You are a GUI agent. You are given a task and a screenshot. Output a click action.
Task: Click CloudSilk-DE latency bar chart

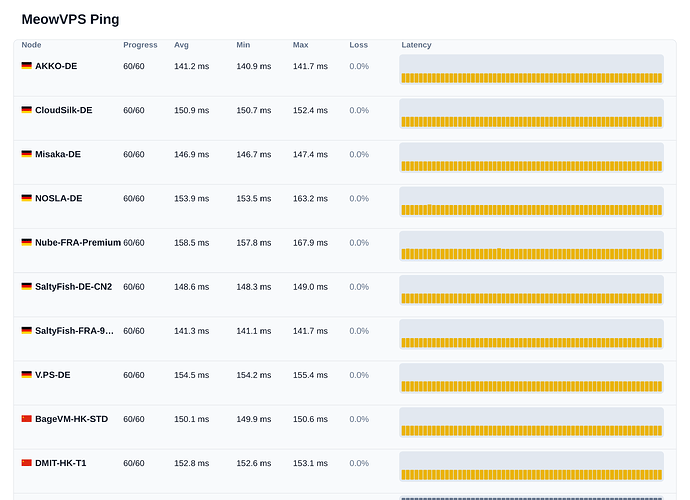point(532,114)
